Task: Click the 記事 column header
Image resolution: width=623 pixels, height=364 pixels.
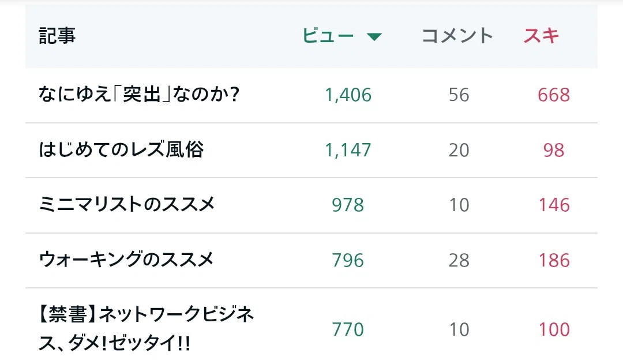Action: (57, 36)
